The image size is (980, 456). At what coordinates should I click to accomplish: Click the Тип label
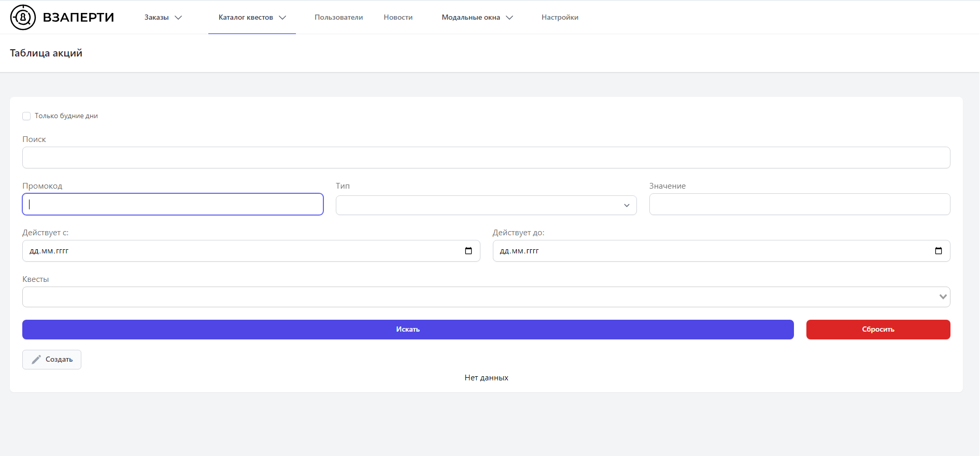pyautogui.click(x=343, y=186)
